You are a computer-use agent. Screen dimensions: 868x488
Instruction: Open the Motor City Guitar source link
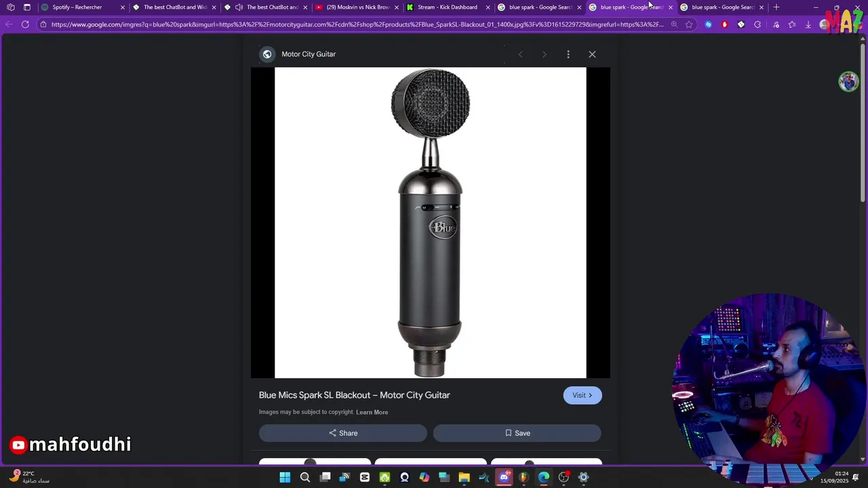pos(309,54)
